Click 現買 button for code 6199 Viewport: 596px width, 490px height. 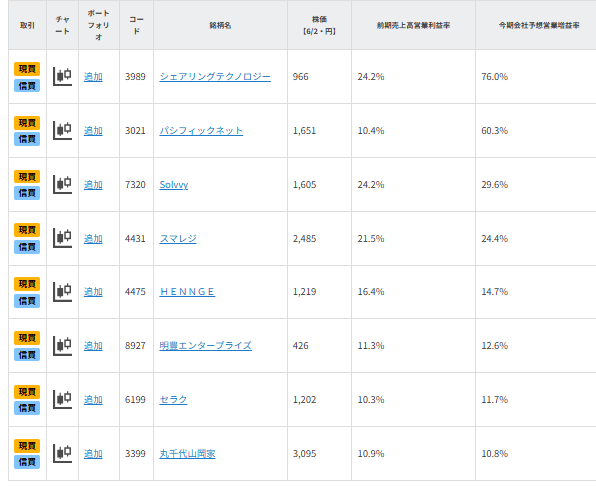point(27,392)
